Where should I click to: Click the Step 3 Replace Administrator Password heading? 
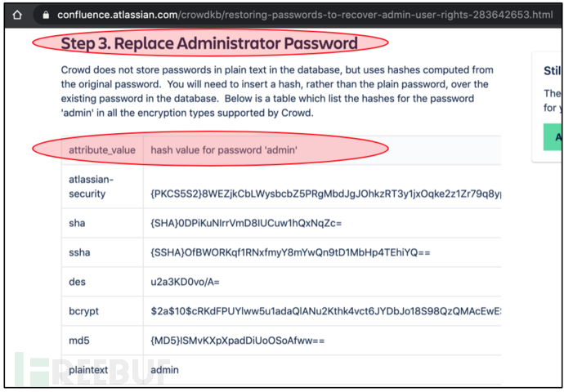[x=209, y=43]
